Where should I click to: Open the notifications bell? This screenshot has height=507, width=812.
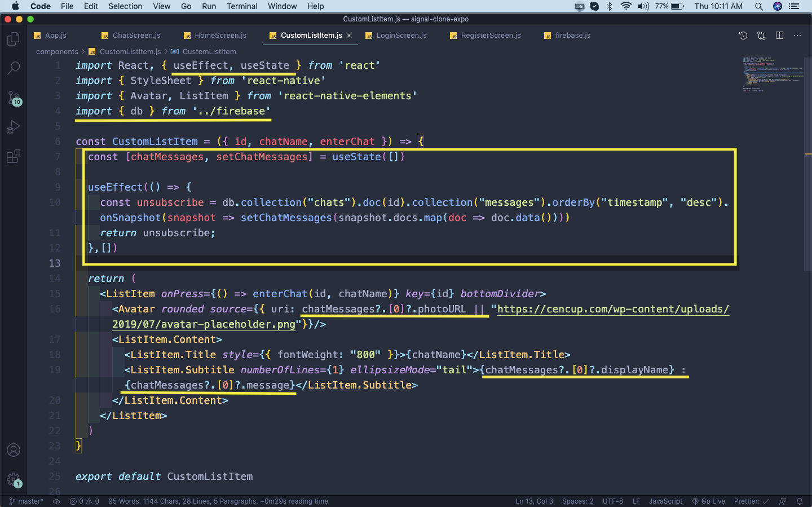pyautogui.click(x=800, y=501)
